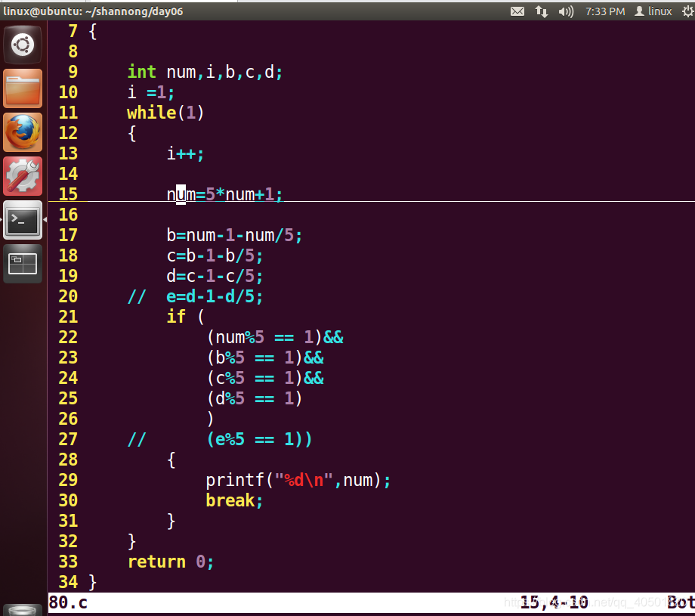Click '(b%5 == 1)&&' on line 23

pyautogui.click(x=265, y=358)
